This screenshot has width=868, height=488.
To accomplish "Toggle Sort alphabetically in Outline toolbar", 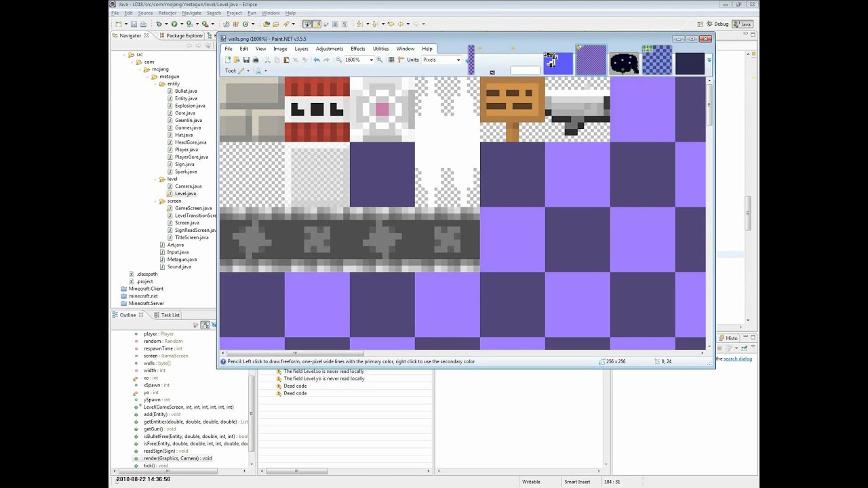I will [205, 325].
